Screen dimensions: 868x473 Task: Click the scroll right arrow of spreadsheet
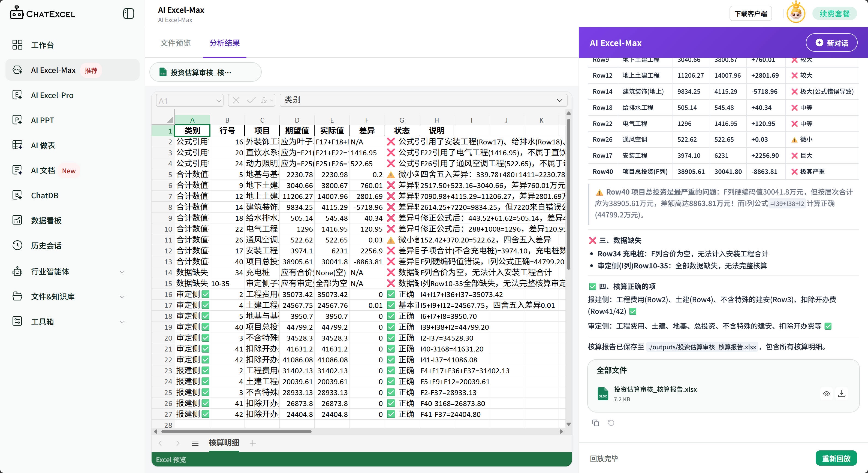[x=561, y=432]
